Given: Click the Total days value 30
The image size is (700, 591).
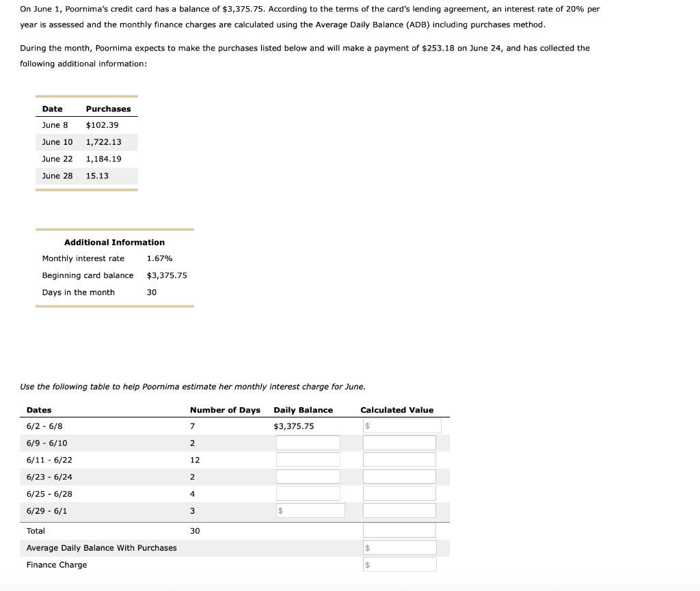Looking at the screenshot, I should [195, 531].
